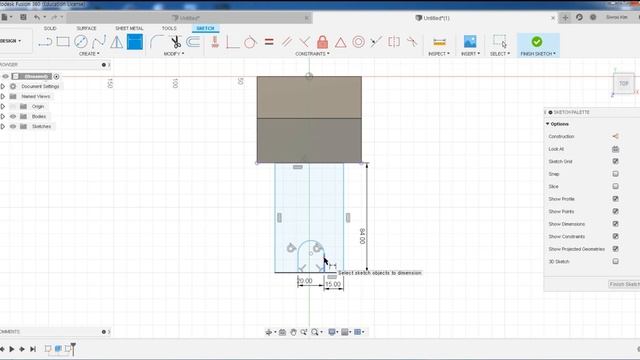Click the Pan hand tool in navigation bar
This screenshot has height=360, width=640.
[293, 332]
